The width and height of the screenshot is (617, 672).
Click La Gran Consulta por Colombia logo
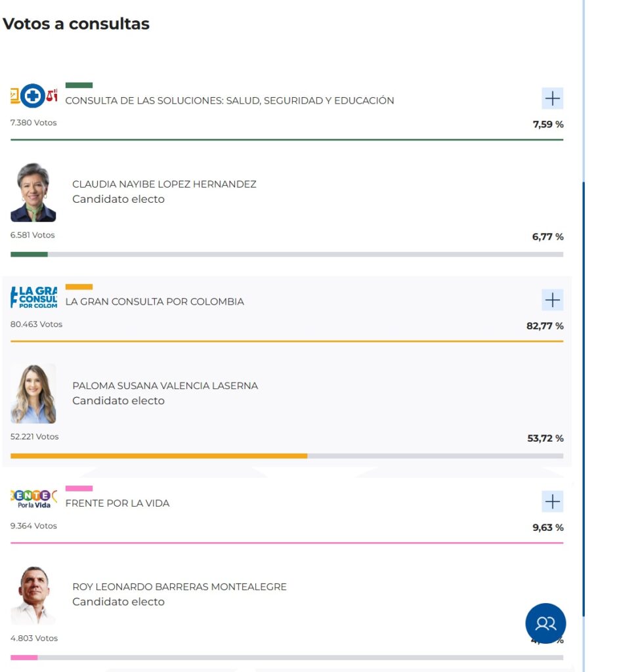point(33,297)
